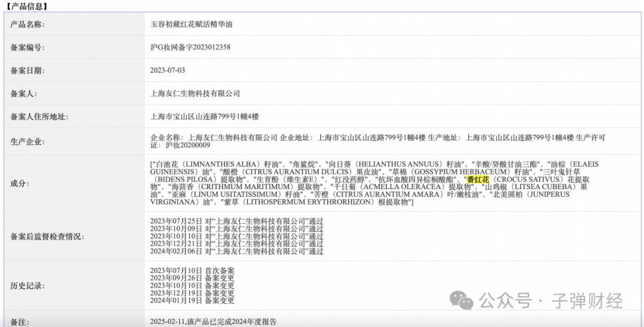Click the 2023年07月10日 首次备案 entry
This screenshot has height=327, width=644.
192,271
